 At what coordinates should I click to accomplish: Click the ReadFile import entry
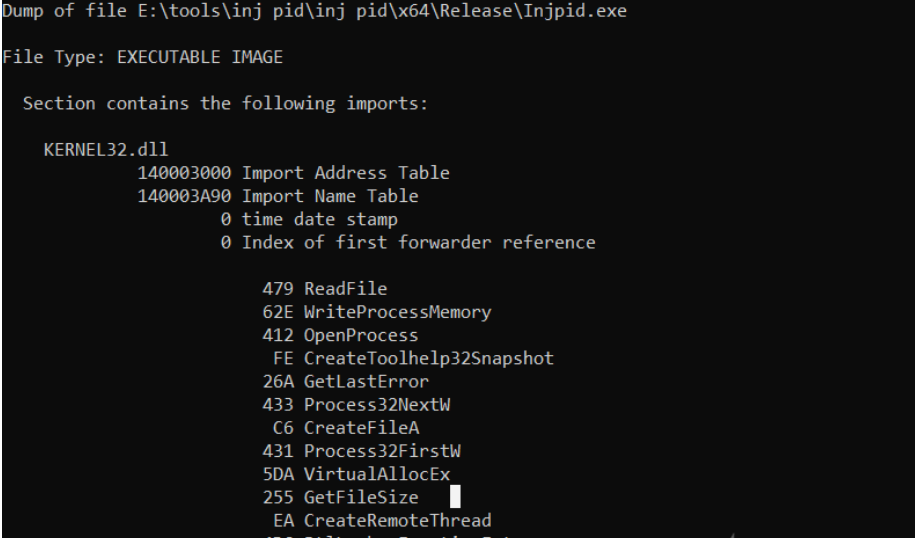[x=324, y=289]
